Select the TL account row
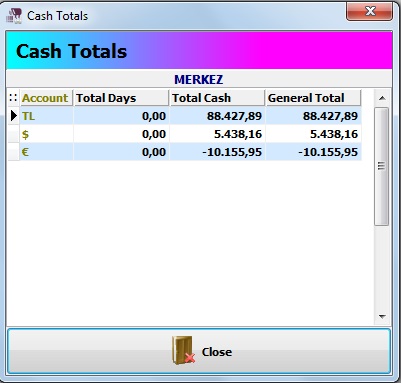Screen dimensions: 401x383 click(185, 116)
